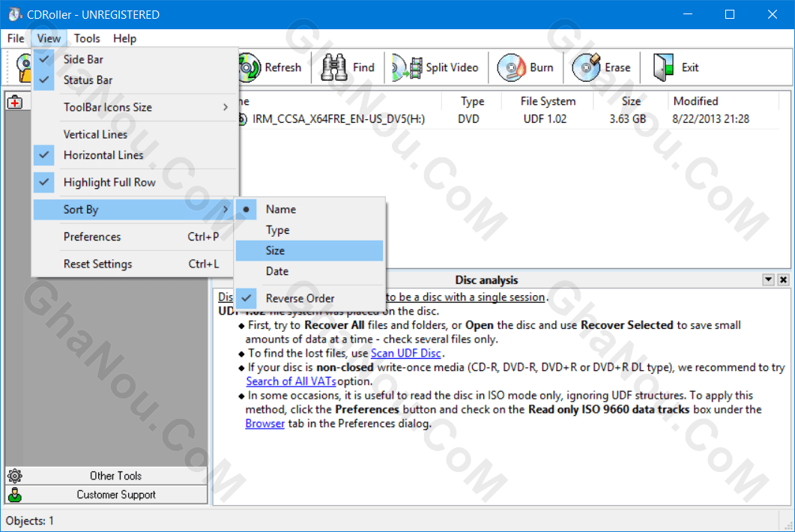Open the Tools menu
Screen dimensions: 795x532
[x=87, y=38]
